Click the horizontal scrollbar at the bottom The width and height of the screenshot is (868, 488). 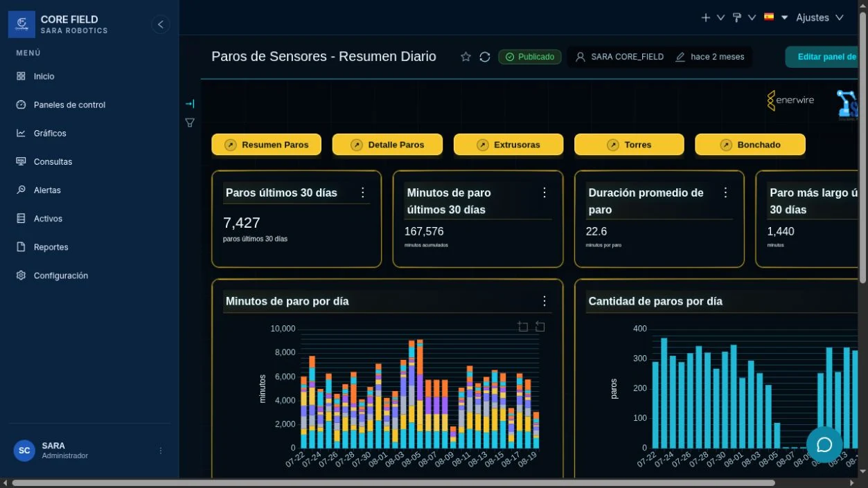(393, 482)
